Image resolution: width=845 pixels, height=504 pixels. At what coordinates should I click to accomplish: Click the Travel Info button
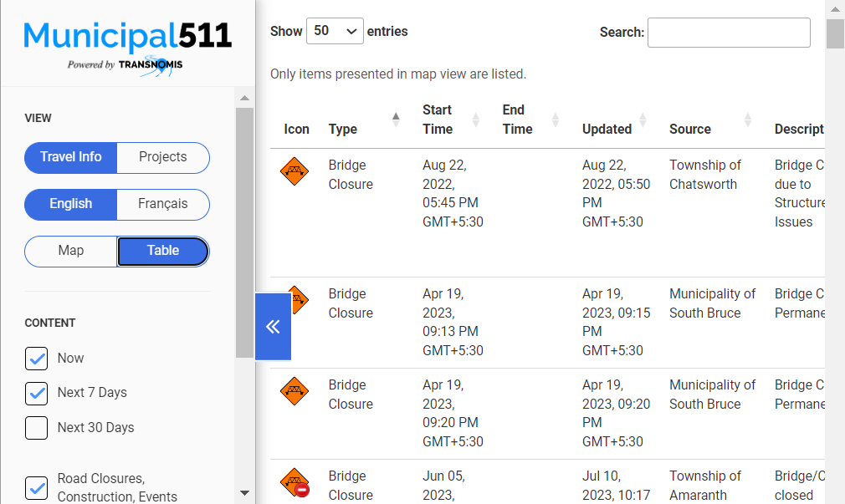point(70,157)
